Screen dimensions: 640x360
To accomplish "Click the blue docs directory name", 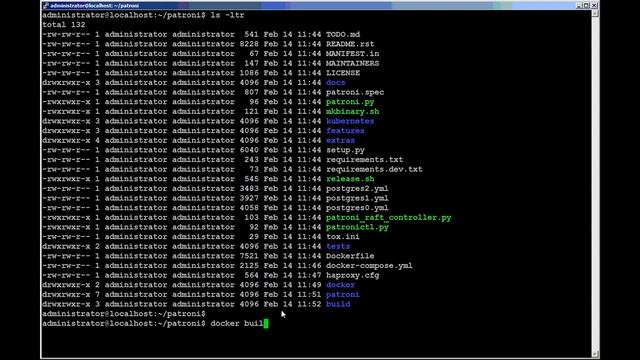I will click(x=336, y=83).
